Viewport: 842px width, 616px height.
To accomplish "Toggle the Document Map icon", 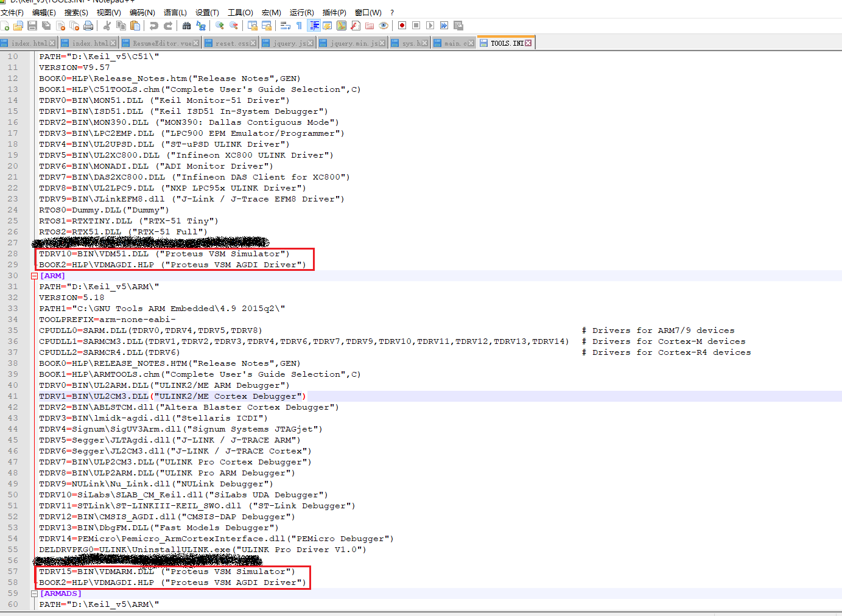I will [342, 26].
